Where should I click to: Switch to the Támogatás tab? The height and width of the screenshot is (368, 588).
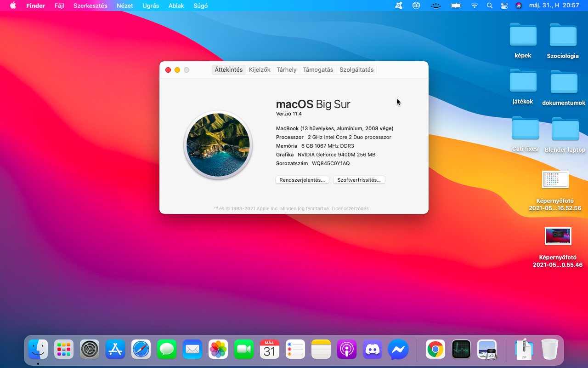(x=318, y=70)
